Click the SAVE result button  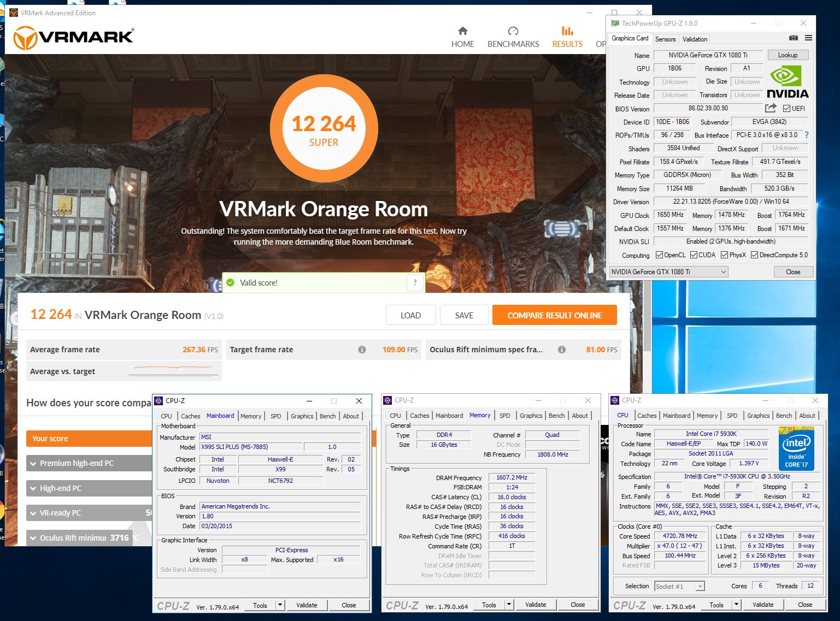point(464,315)
